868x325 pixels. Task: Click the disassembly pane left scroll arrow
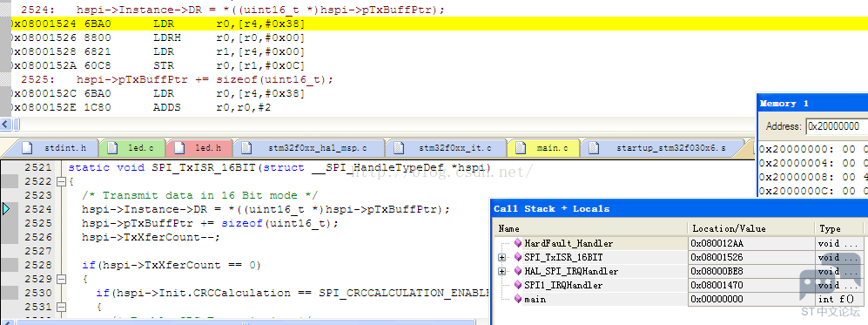[5, 124]
